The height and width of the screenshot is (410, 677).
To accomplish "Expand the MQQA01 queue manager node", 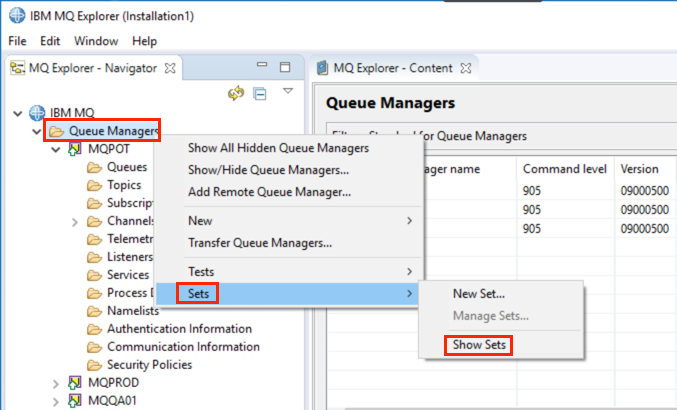I will (x=56, y=402).
